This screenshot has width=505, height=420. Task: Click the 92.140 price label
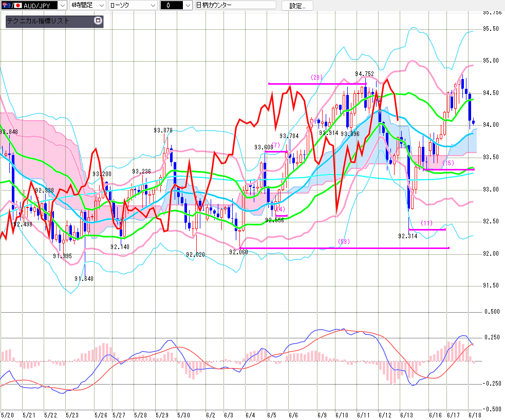pos(120,247)
